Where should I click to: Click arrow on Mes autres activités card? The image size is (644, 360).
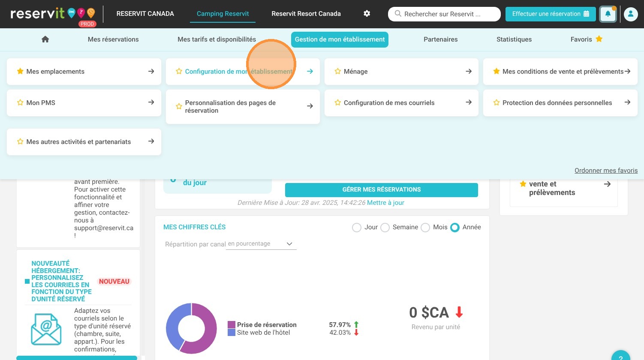point(151,141)
